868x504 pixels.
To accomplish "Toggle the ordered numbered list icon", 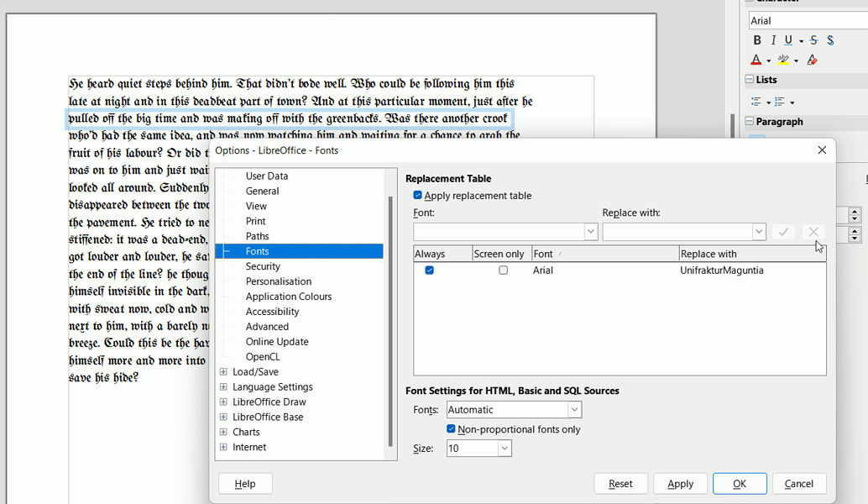I will point(779,102).
